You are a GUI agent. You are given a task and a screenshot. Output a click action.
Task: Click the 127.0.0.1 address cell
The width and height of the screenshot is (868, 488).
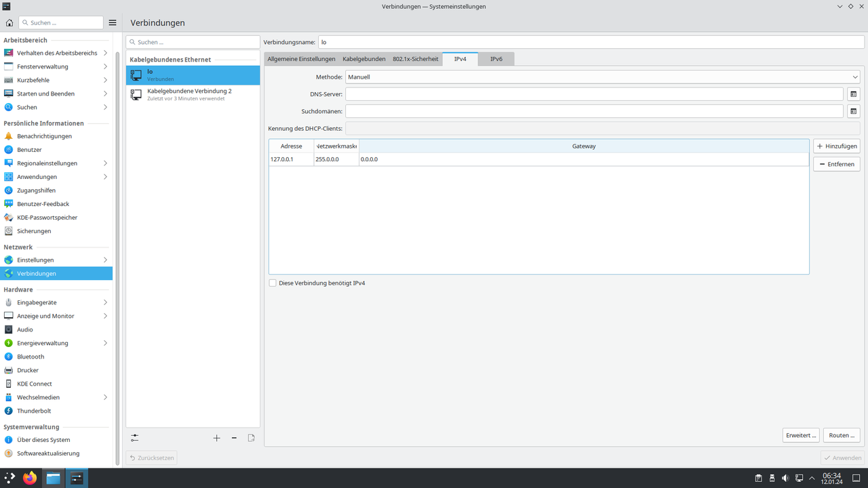click(x=291, y=159)
